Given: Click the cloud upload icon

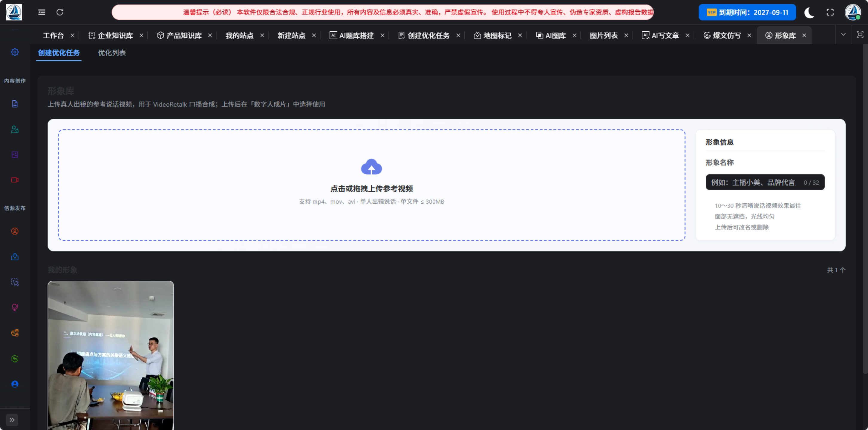Looking at the screenshot, I should coord(371,167).
